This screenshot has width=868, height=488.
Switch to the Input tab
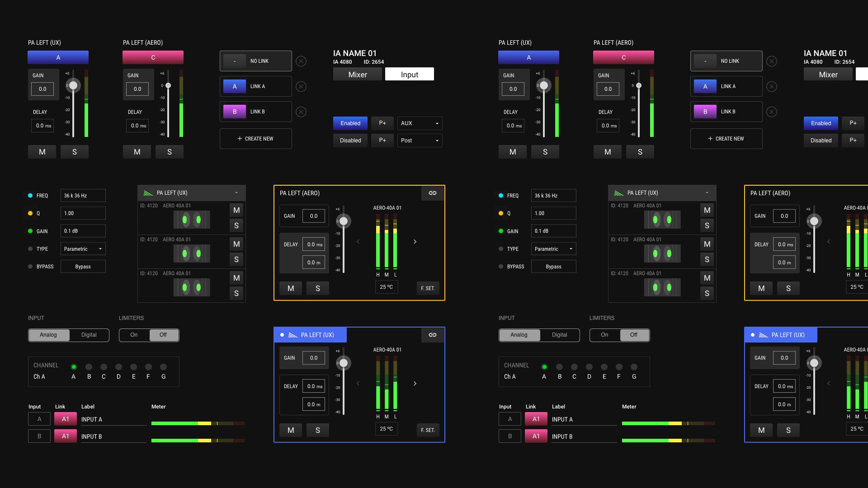[x=410, y=75]
